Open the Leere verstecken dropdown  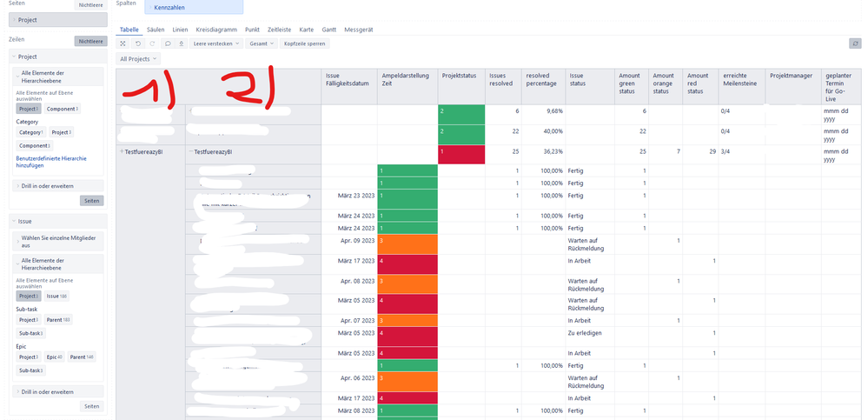point(216,43)
